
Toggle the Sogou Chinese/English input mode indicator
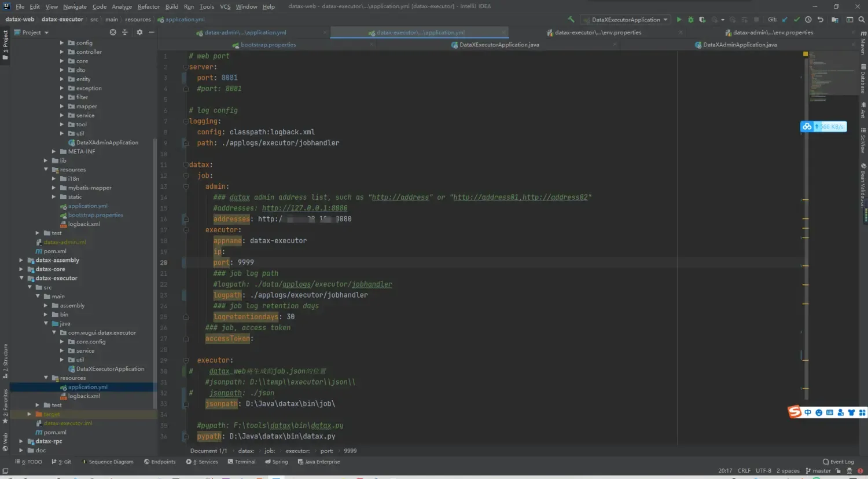tap(808, 412)
